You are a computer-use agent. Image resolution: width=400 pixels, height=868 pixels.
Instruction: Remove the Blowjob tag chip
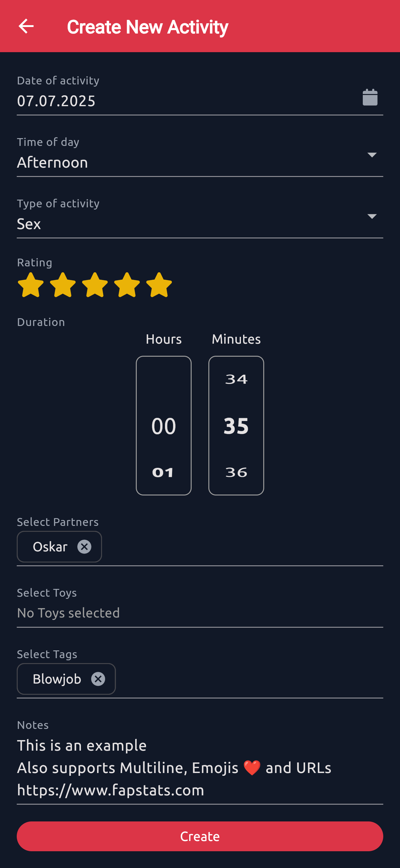pos(98,679)
